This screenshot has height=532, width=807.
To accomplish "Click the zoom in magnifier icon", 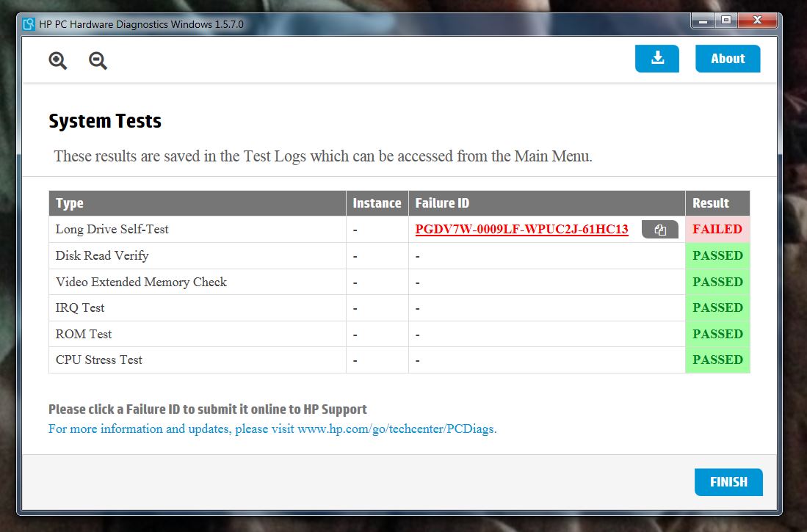I will [x=57, y=60].
